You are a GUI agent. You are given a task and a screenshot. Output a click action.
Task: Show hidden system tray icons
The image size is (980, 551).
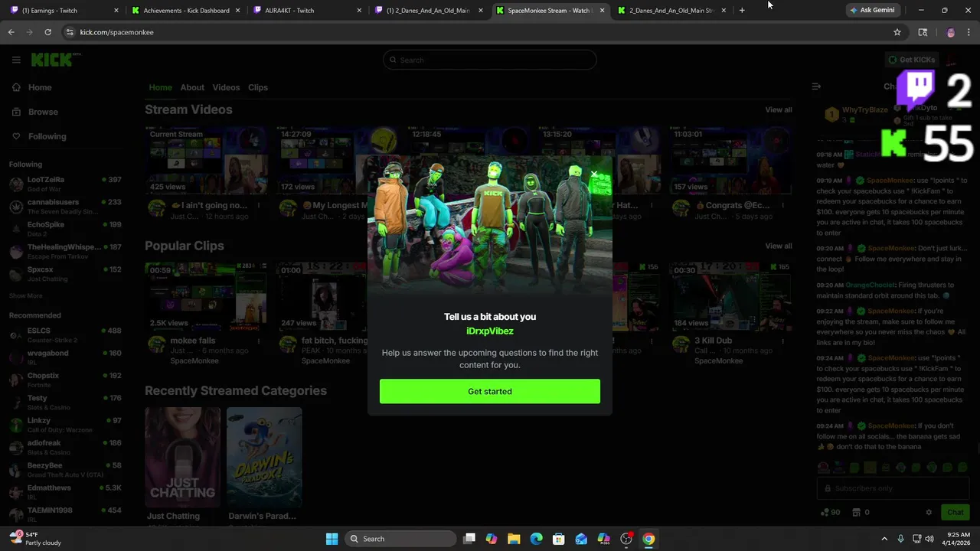(884, 539)
